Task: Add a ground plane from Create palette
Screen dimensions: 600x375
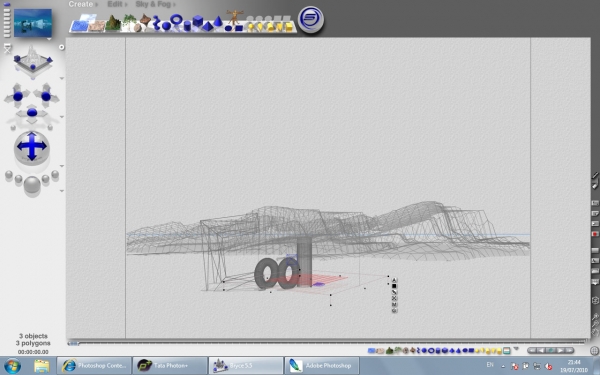Action: click(x=97, y=26)
